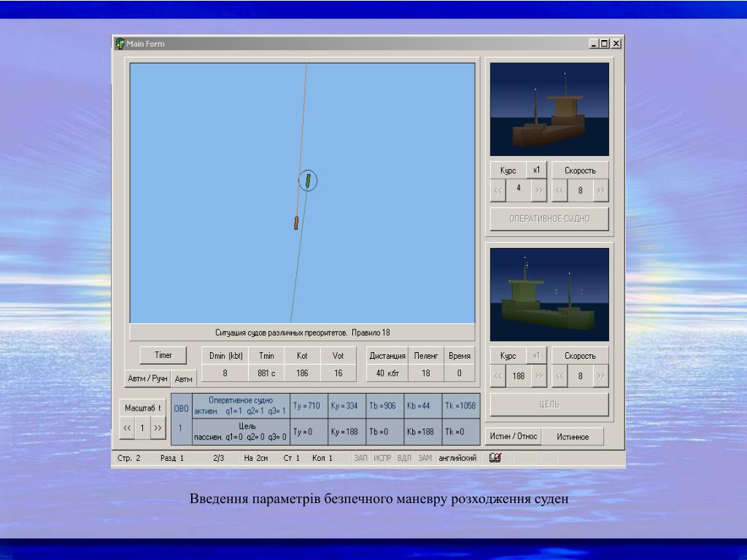Decrease speed above the ЦЕЛЬ button
Viewport: 747px width, 560px height.
point(560,376)
